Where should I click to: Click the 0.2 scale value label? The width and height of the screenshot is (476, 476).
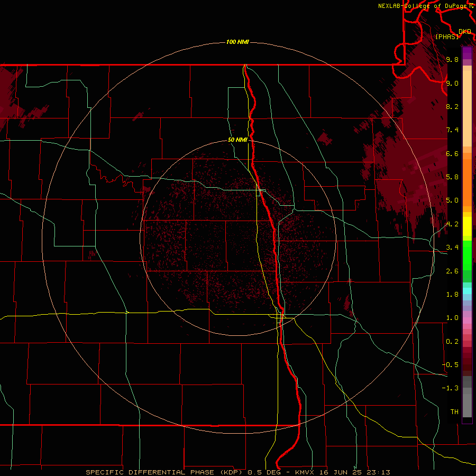(452, 341)
